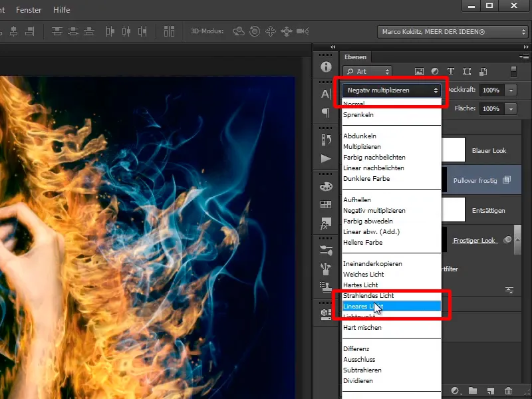Open the Color palette panel icon
Screen dimensions: 532x399
[x=325, y=186]
